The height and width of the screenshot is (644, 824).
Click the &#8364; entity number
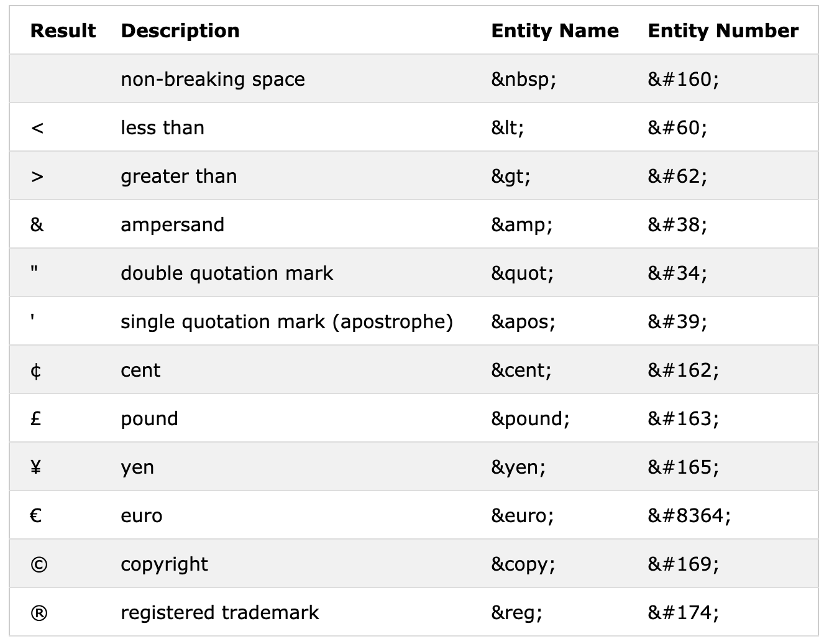point(689,516)
